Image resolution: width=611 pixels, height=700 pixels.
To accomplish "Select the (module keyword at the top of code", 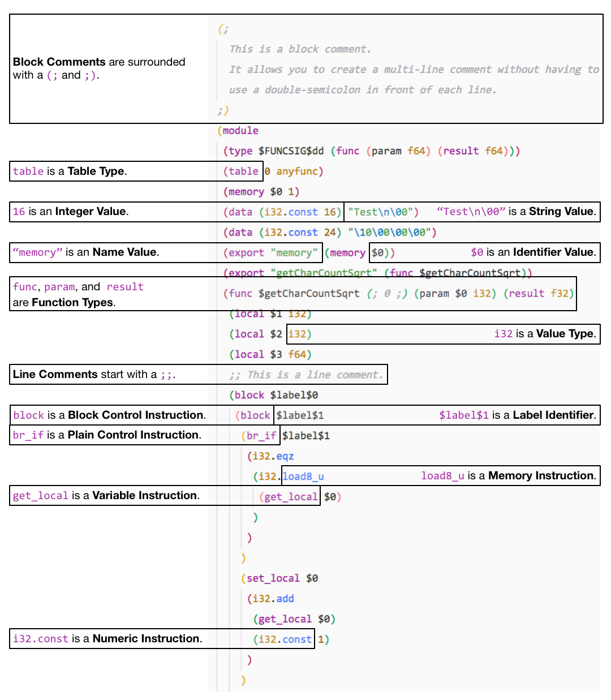I will pyautogui.click(x=238, y=130).
